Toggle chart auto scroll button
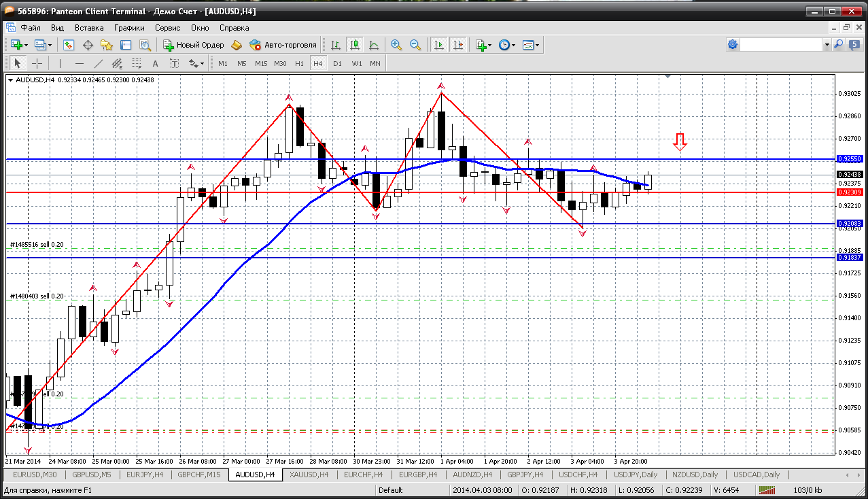This screenshot has height=499, width=868. click(439, 45)
